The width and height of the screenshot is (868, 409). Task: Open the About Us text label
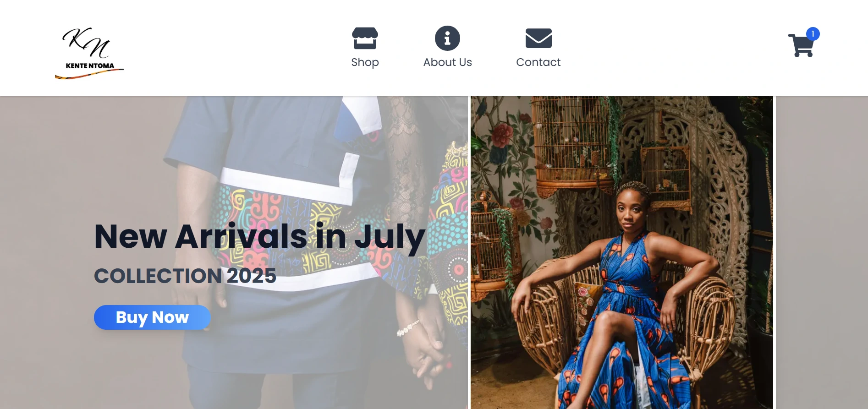tap(447, 62)
